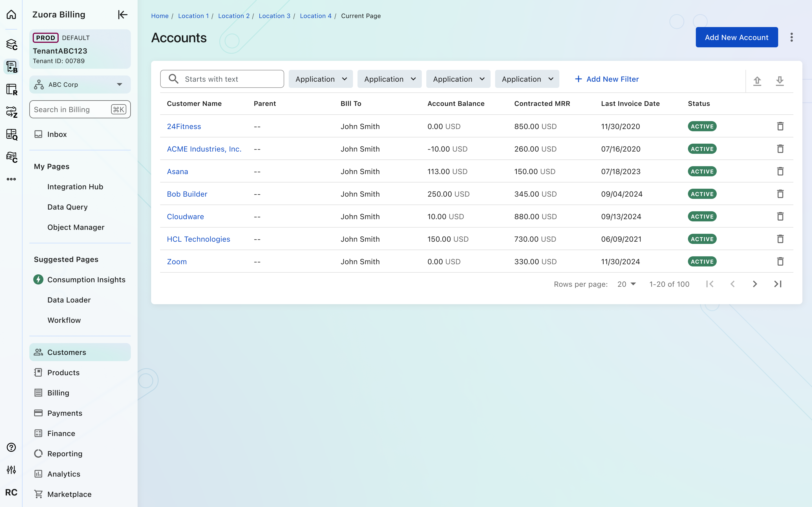812x507 pixels.
Task: Open Consumption Insights suggested page
Action: coord(86,279)
